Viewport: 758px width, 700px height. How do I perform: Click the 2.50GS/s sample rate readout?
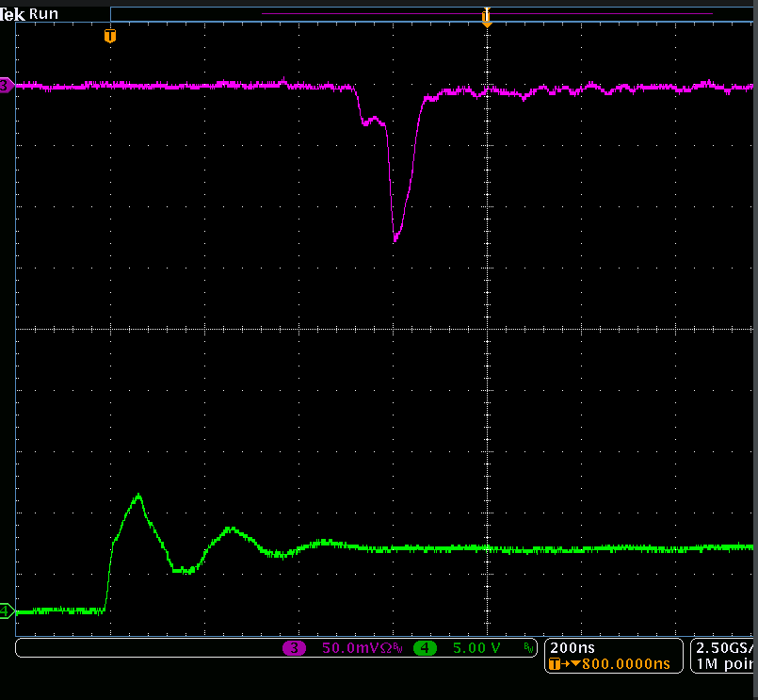click(x=724, y=648)
